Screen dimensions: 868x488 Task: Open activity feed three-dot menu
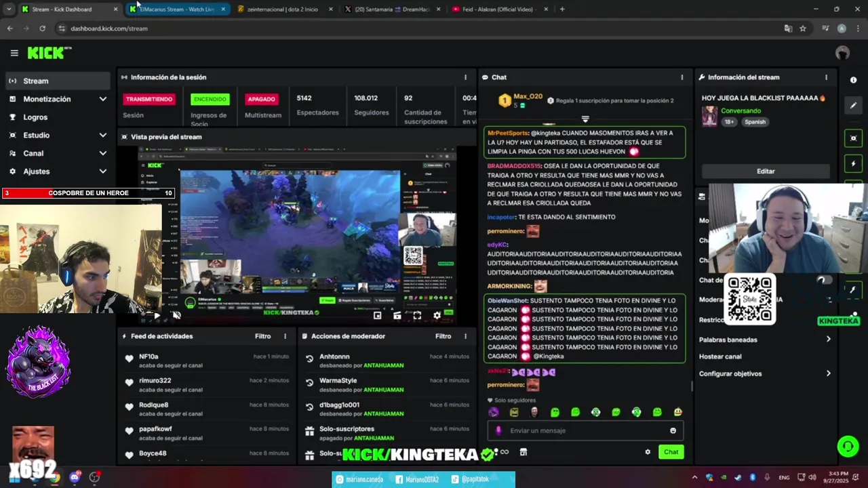(285, 336)
